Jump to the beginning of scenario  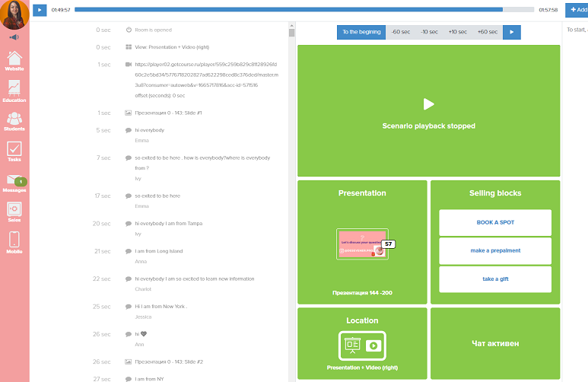pyautogui.click(x=361, y=32)
